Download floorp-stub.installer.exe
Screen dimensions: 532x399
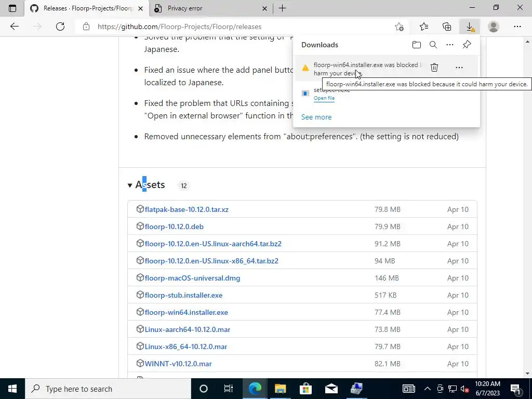click(183, 295)
